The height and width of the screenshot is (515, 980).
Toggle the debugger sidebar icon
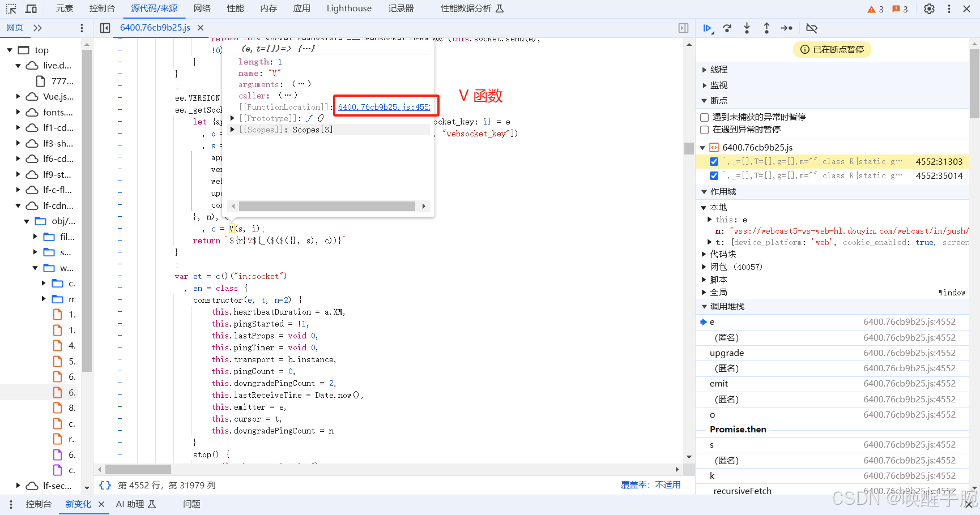(x=684, y=28)
